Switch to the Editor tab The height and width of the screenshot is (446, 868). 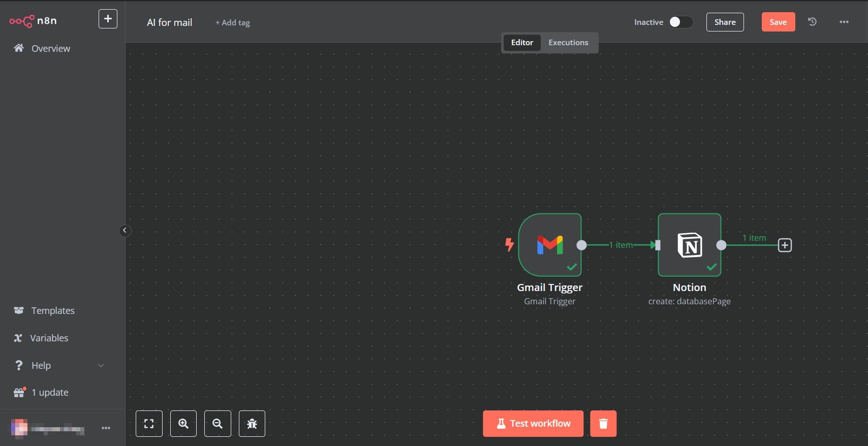tap(522, 43)
